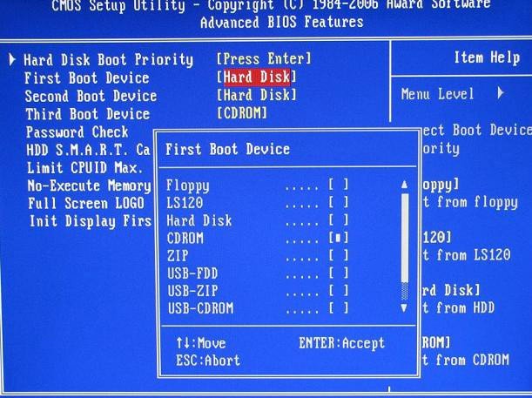Click the Menu Level arrow icon

(501, 94)
